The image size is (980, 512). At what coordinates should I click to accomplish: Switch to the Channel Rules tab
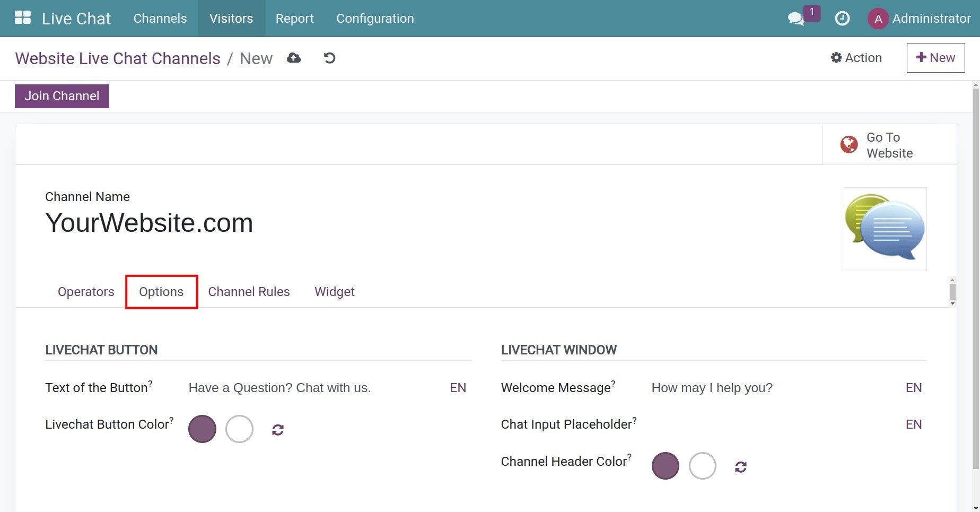tap(249, 291)
